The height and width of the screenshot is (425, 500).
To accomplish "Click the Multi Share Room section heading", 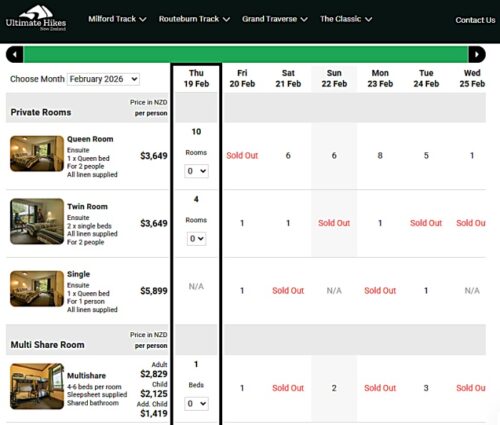I will (x=47, y=345).
